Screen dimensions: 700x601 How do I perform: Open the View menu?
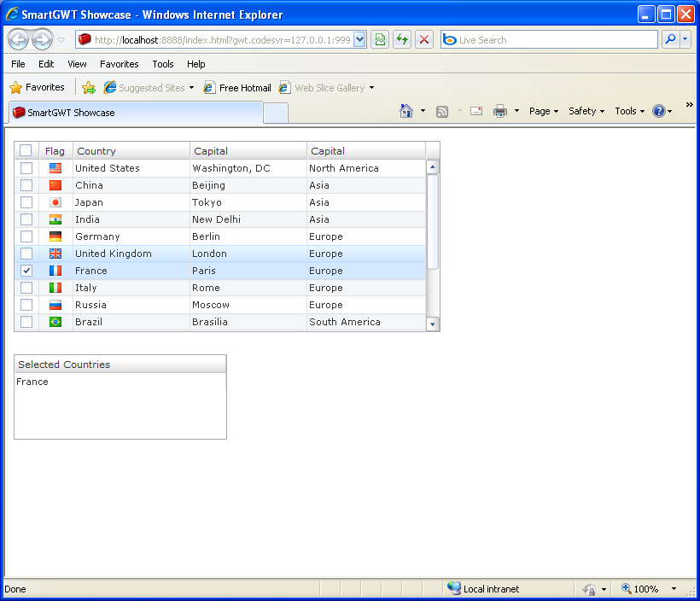pyautogui.click(x=77, y=64)
